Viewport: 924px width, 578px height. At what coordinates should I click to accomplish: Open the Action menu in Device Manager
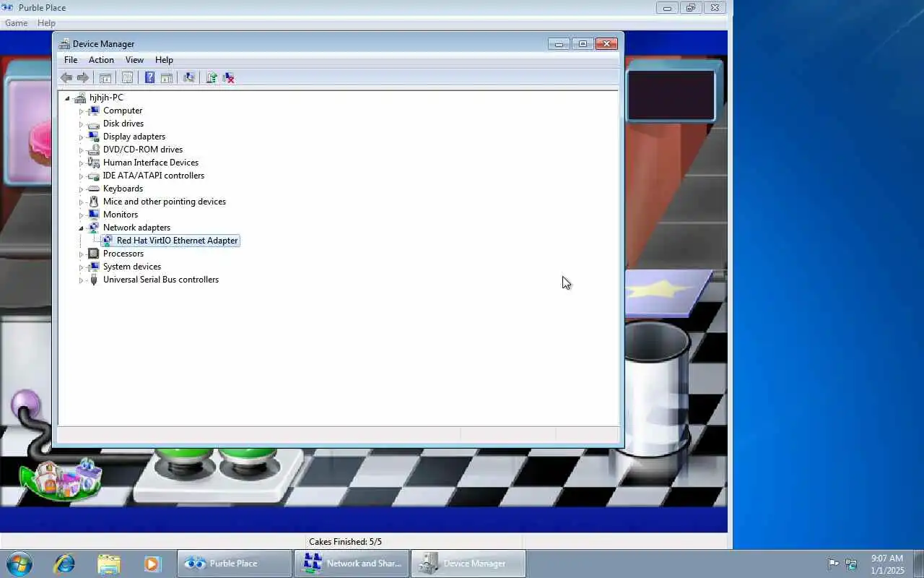coord(101,60)
